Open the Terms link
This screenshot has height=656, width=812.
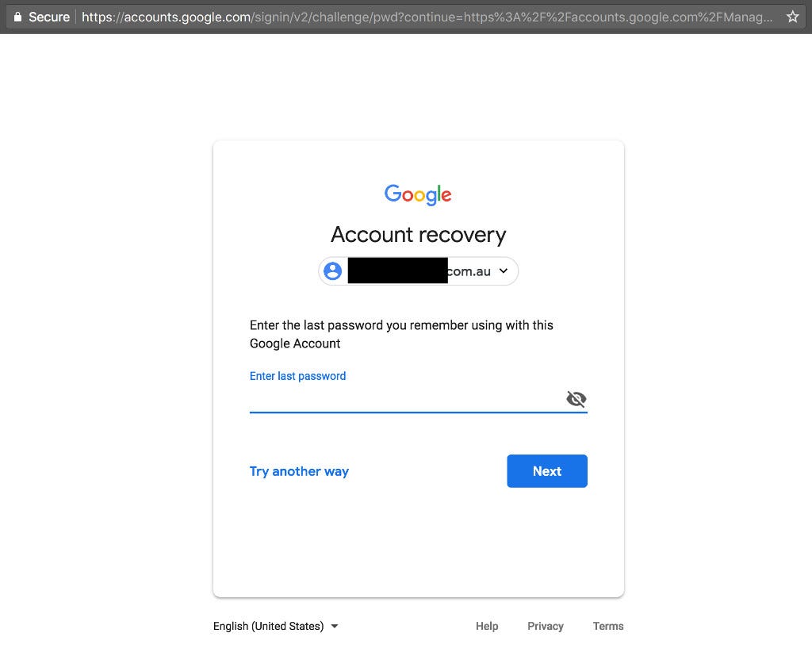(x=608, y=626)
